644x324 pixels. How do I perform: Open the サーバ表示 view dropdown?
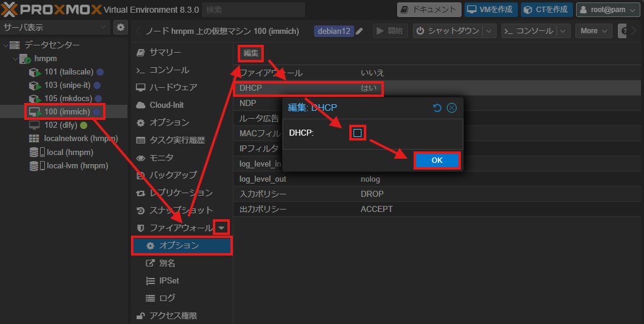55,27
